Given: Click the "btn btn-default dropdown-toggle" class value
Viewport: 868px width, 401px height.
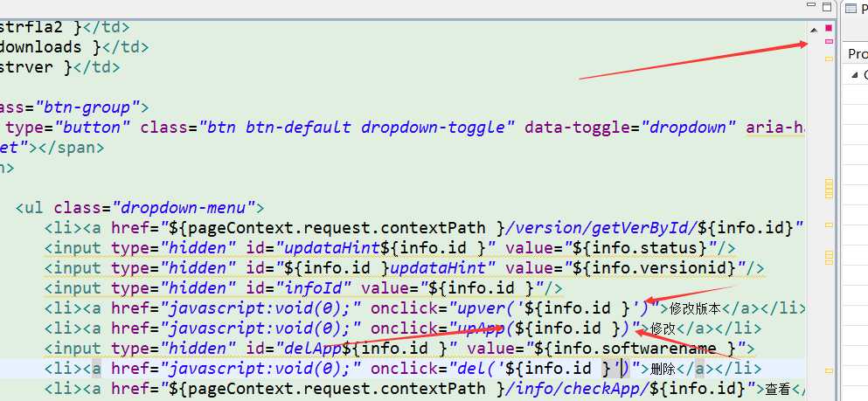Looking at the screenshot, I should coord(358,128).
